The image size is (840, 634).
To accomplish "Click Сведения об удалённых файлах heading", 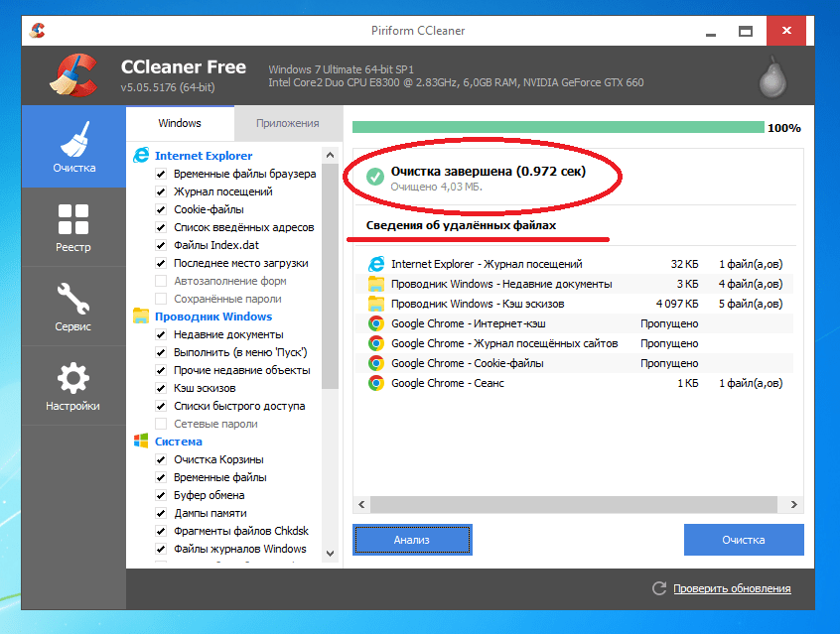I will coord(461,225).
